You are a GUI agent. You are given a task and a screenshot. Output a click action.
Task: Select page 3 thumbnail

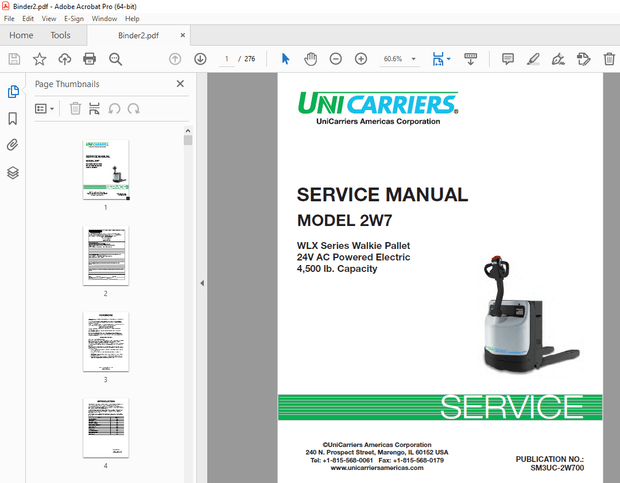pyautogui.click(x=106, y=342)
